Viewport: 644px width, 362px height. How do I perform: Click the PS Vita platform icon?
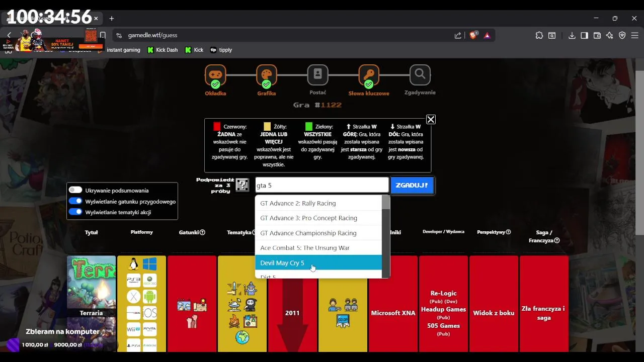(150, 329)
